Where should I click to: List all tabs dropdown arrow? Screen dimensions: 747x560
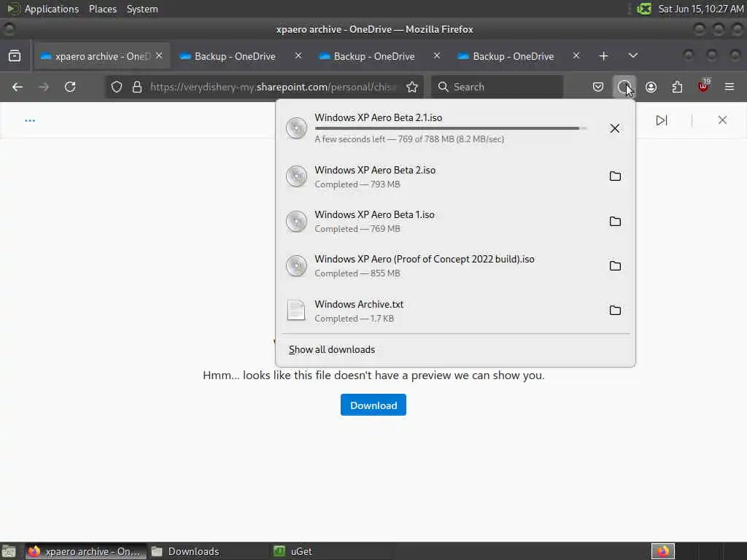coord(632,55)
